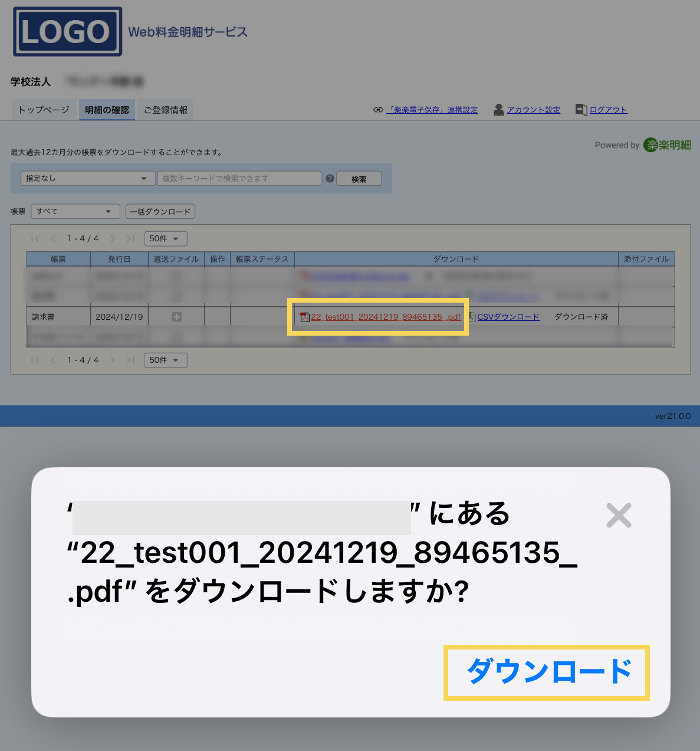Click the 一括ダウンロード button
700x751 pixels.
coord(160,211)
